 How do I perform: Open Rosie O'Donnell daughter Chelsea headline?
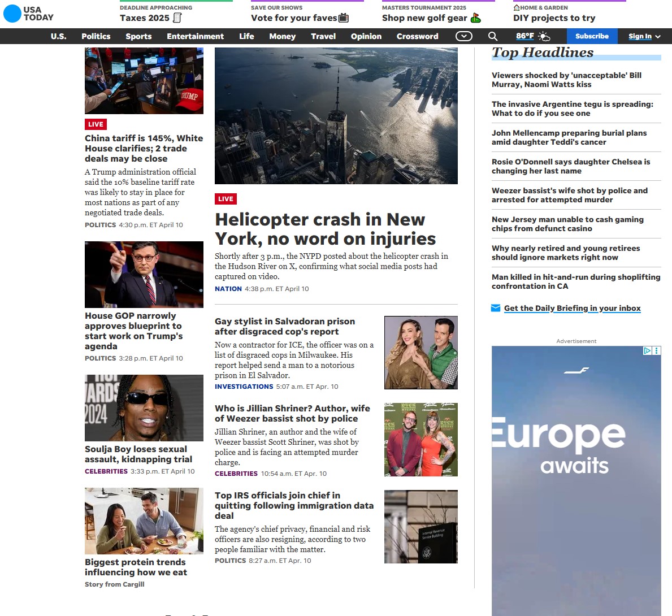571,166
